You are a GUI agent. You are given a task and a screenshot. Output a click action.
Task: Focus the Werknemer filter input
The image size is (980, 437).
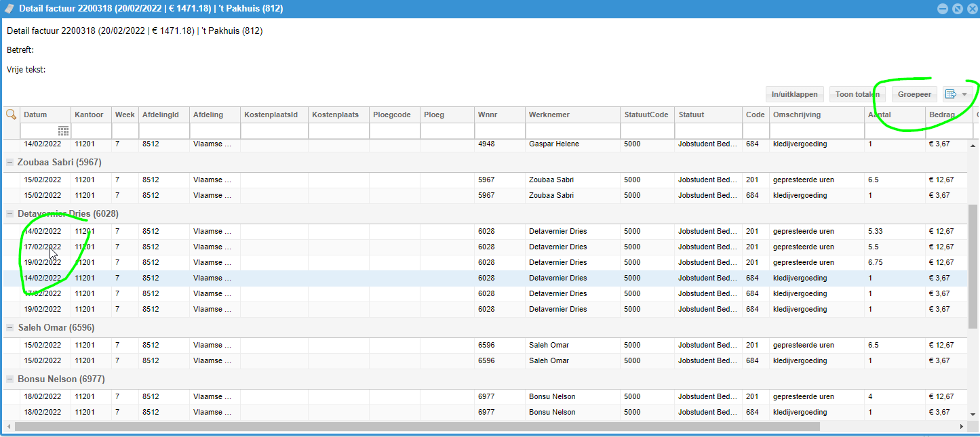pyautogui.click(x=572, y=130)
